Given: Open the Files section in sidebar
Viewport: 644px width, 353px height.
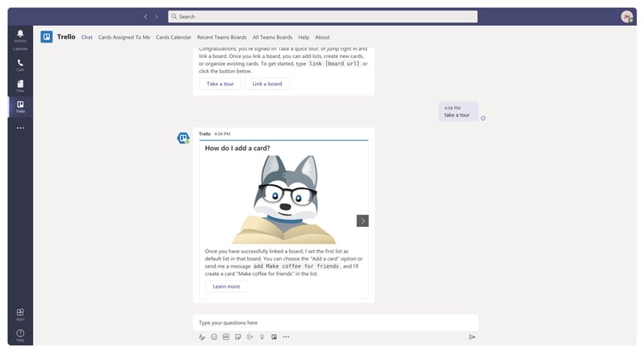Looking at the screenshot, I should click(x=20, y=85).
